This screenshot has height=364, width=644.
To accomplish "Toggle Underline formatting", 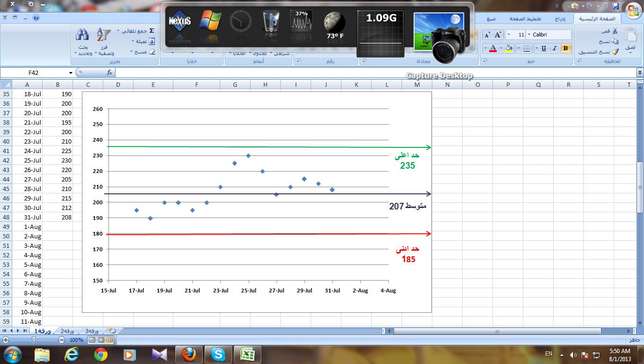I will click(544, 48).
